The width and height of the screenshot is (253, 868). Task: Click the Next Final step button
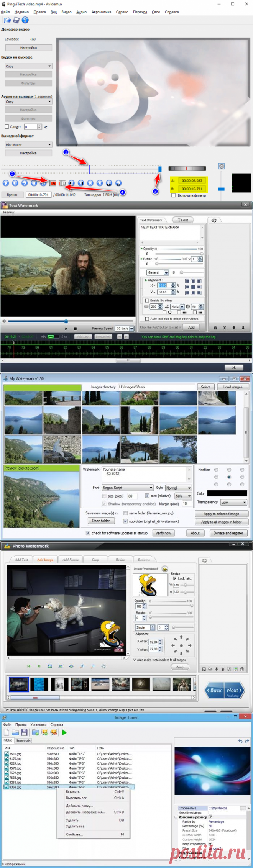coord(234,691)
